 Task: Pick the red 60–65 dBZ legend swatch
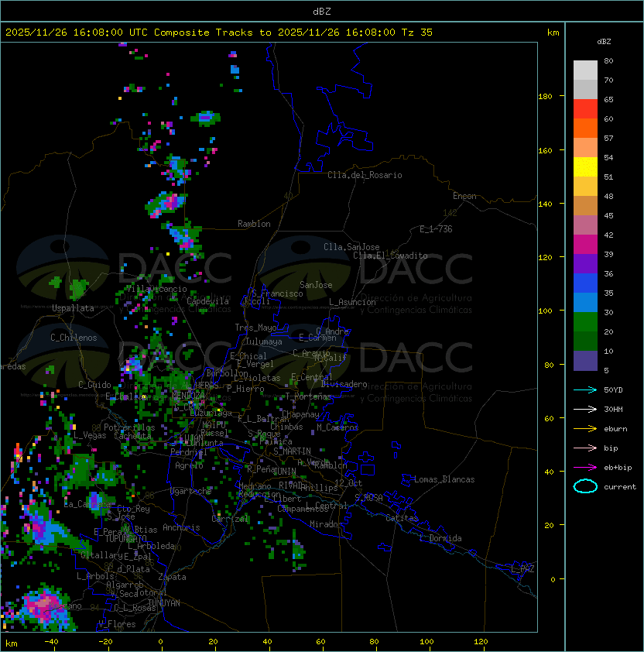click(x=585, y=109)
